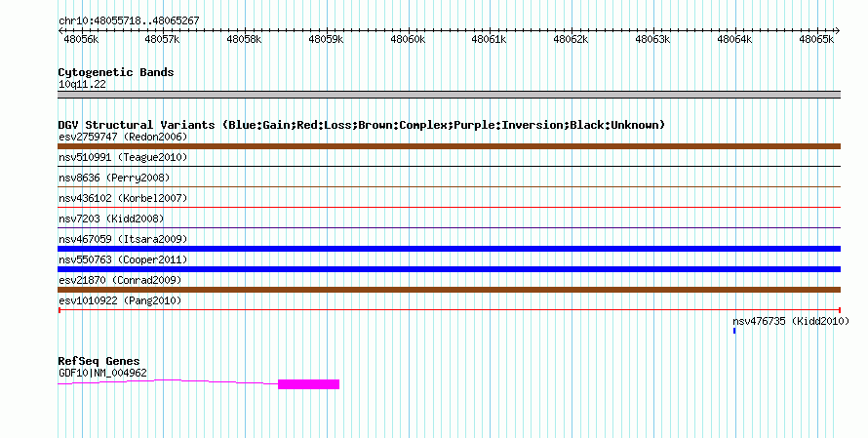868x438 pixels.
Task: Click the magenta GDF10 exon block
Action: [x=308, y=384]
